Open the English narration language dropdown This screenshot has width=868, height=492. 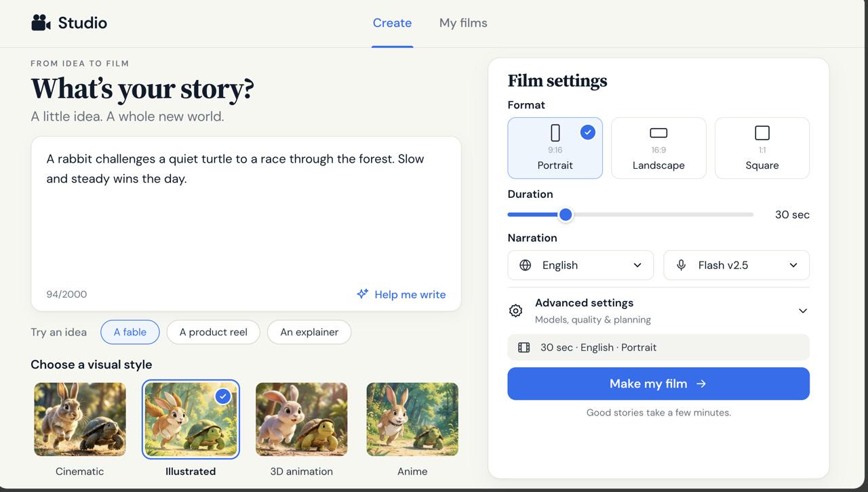tap(580, 265)
